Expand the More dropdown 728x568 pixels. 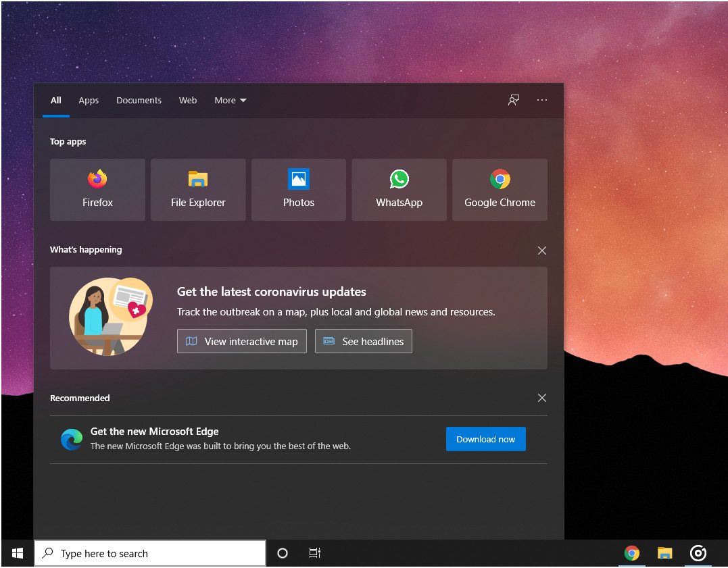(x=230, y=100)
